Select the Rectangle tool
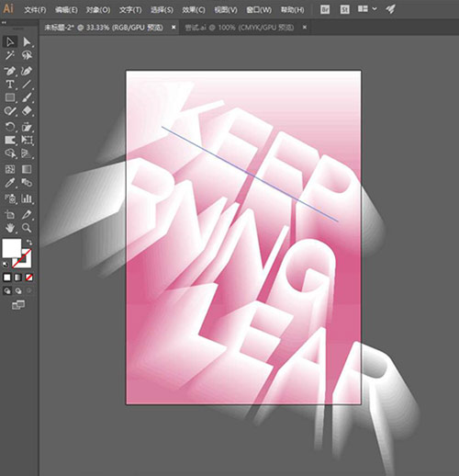This screenshot has height=476, width=459. point(10,97)
